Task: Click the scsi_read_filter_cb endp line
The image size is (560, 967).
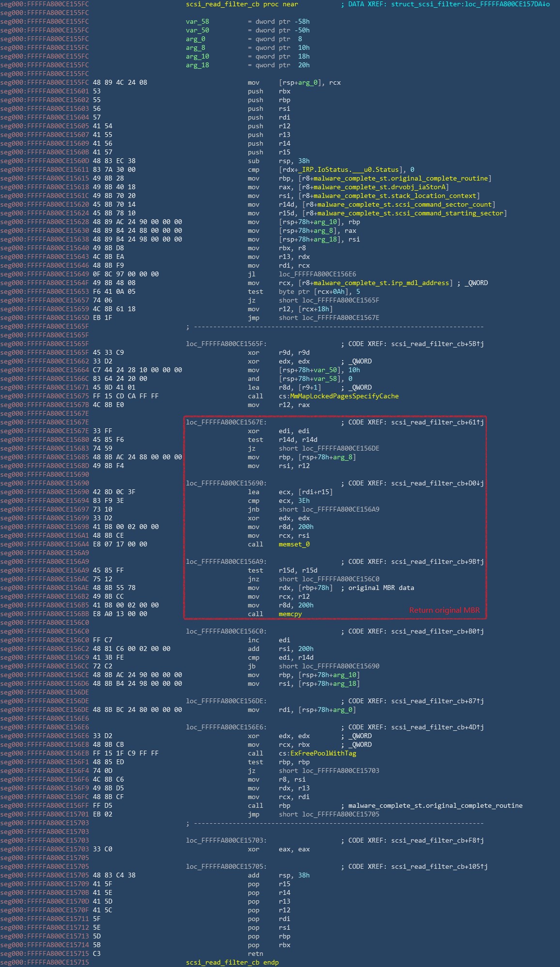Action: pos(232,962)
